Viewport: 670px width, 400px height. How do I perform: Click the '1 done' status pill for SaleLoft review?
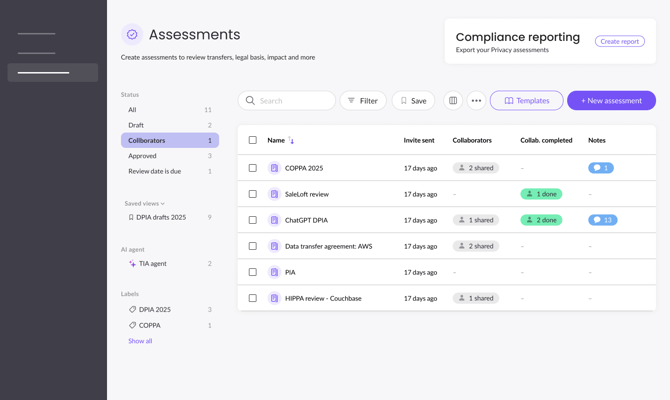click(x=541, y=194)
